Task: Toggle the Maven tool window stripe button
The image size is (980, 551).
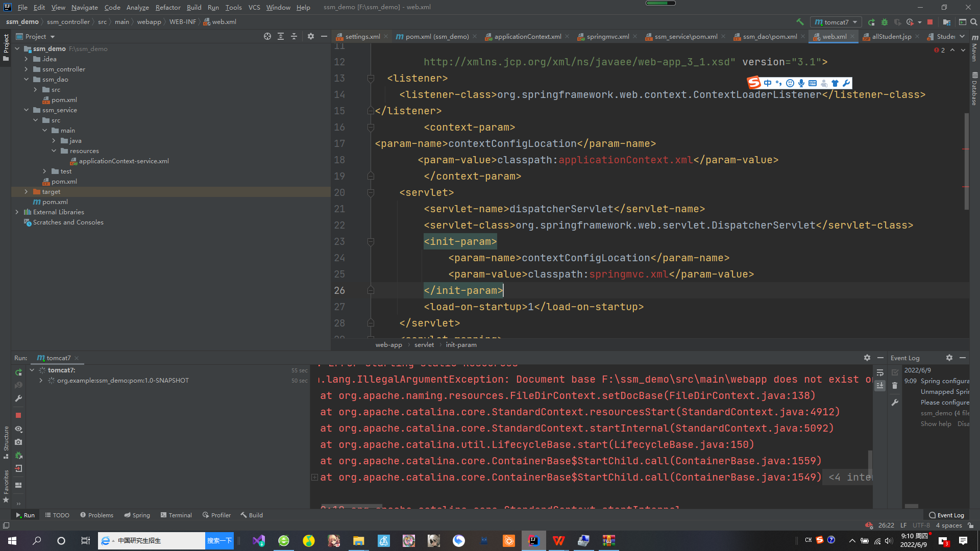Action: (x=974, y=48)
